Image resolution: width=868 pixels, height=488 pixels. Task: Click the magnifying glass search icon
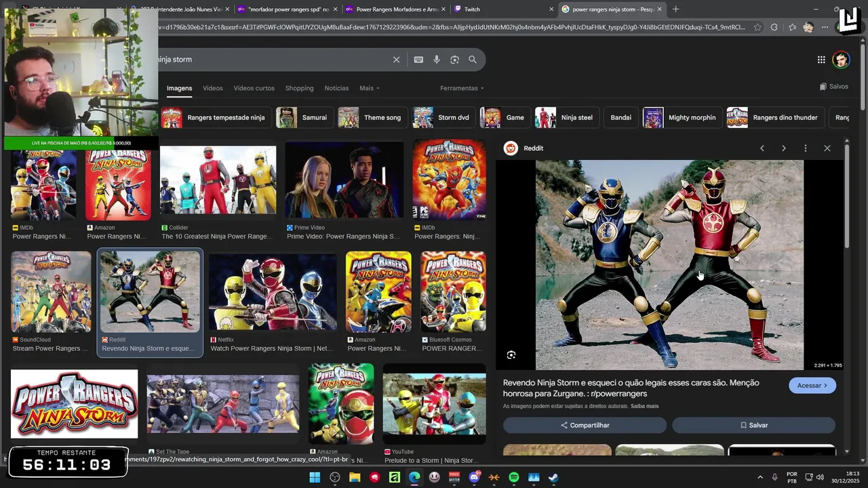[473, 60]
